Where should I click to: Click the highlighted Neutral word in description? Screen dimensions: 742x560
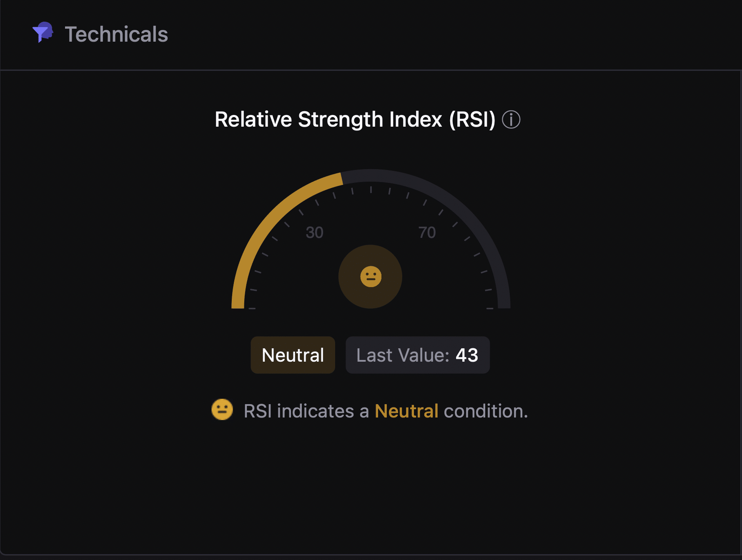(x=406, y=411)
